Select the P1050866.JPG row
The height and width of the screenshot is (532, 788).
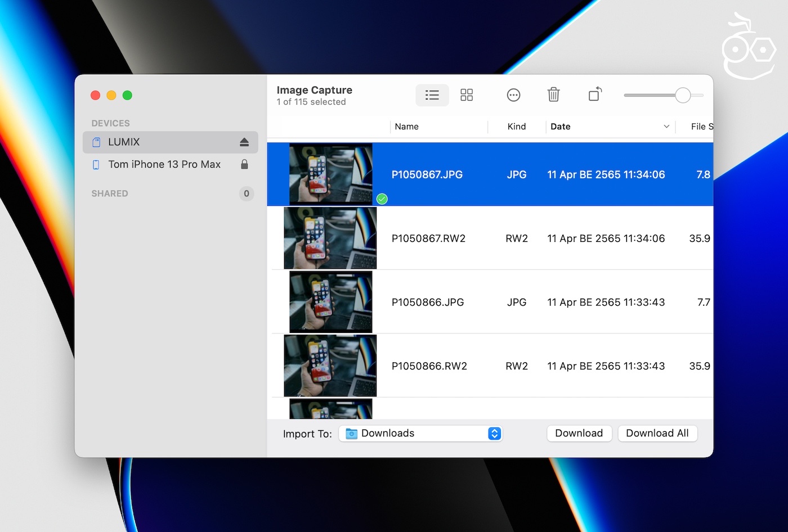click(428, 302)
